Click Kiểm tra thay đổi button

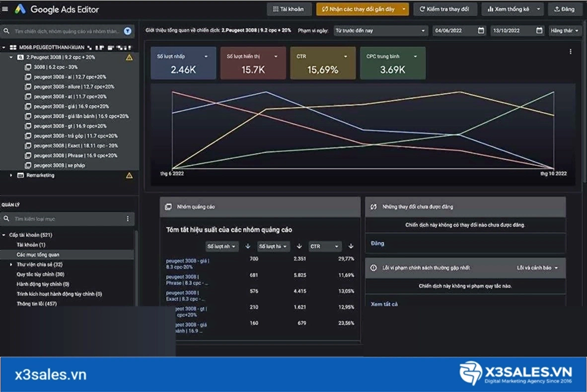[x=445, y=9]
